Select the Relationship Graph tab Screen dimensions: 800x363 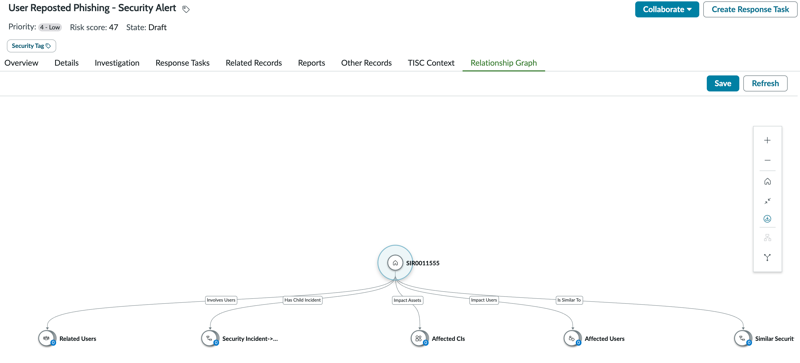[x=504, y=63]
